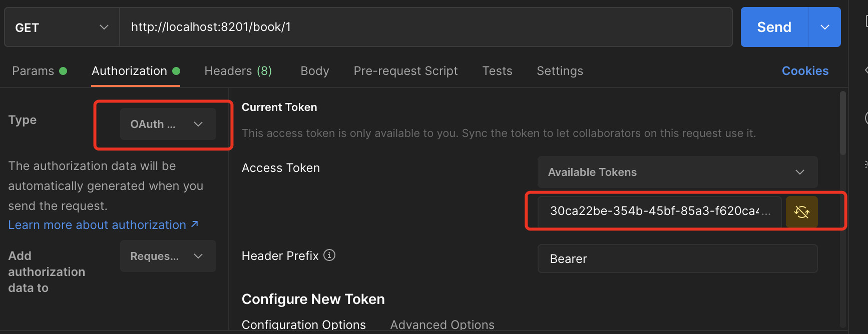This screenshot has width=868, height=334.
Task: Open the Add authorization data to dropdown
Action: 168,256
